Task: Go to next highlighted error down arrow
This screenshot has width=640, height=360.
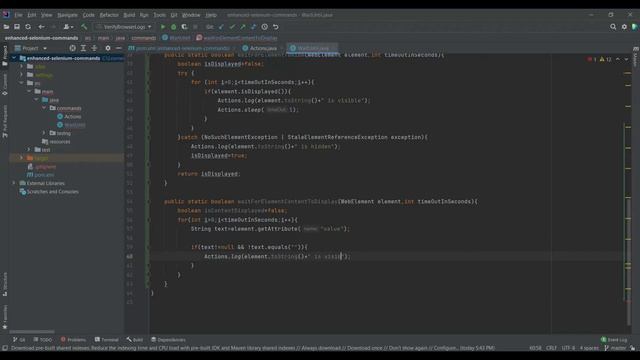Action: [x=626, y=60]
